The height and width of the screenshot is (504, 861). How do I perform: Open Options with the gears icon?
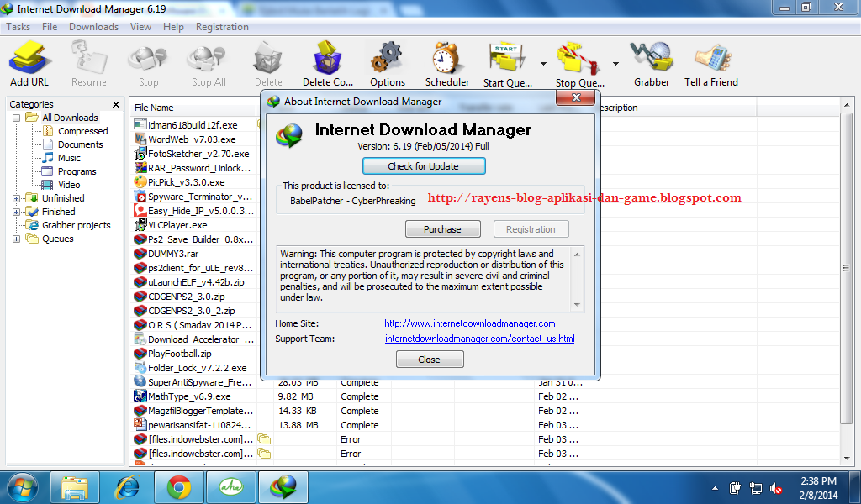tap(387, 64)
